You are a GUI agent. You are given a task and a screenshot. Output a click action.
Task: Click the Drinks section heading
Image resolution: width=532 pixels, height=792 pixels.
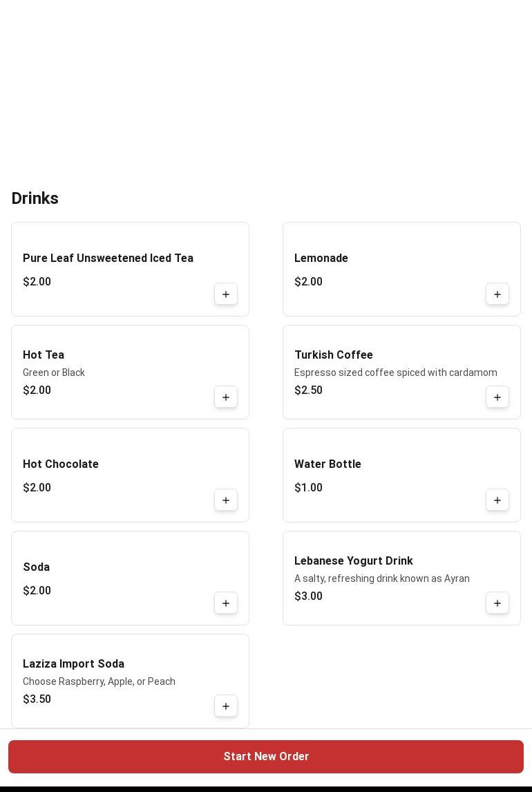[35, 198]
